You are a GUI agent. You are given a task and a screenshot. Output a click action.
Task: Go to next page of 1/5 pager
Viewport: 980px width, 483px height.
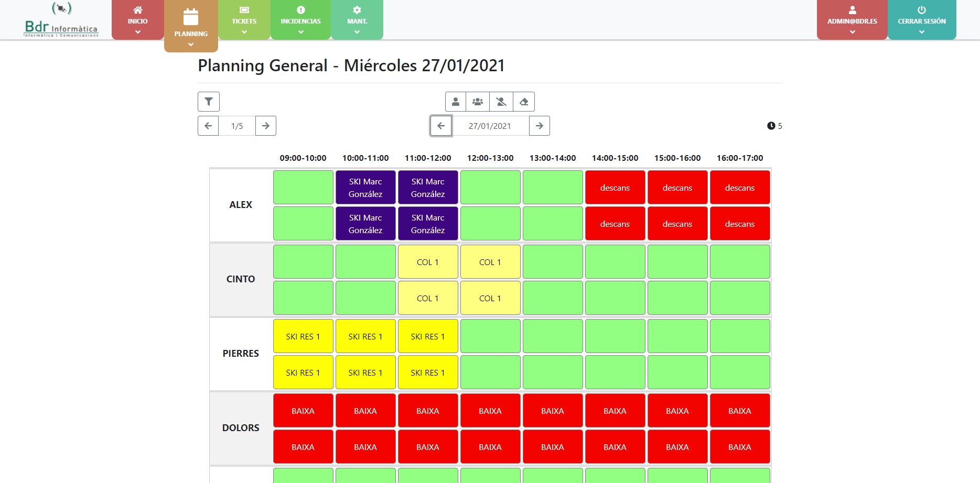click(266, 126)
